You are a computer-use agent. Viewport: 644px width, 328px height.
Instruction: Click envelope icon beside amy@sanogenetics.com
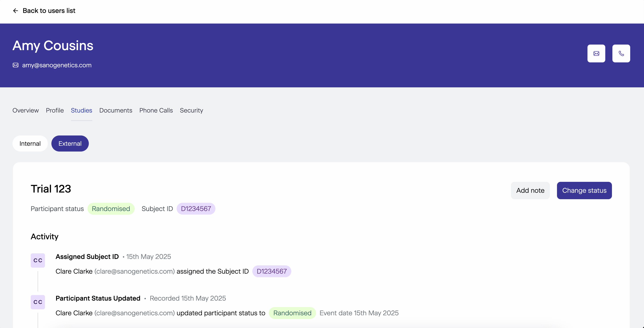[x=16, y=65]
